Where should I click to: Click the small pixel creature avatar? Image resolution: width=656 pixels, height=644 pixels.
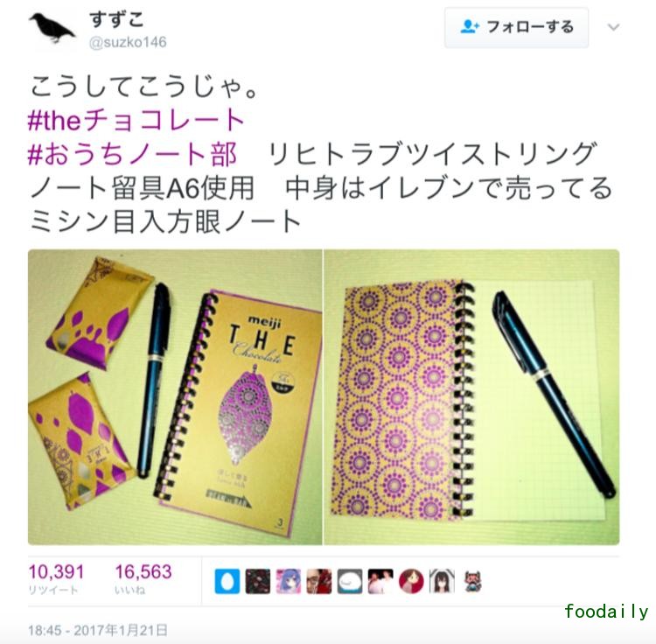click(x=472, y=581)
